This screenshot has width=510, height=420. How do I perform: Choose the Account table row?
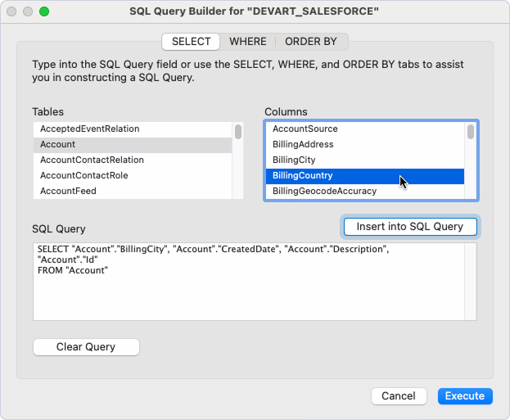(133, 144)
